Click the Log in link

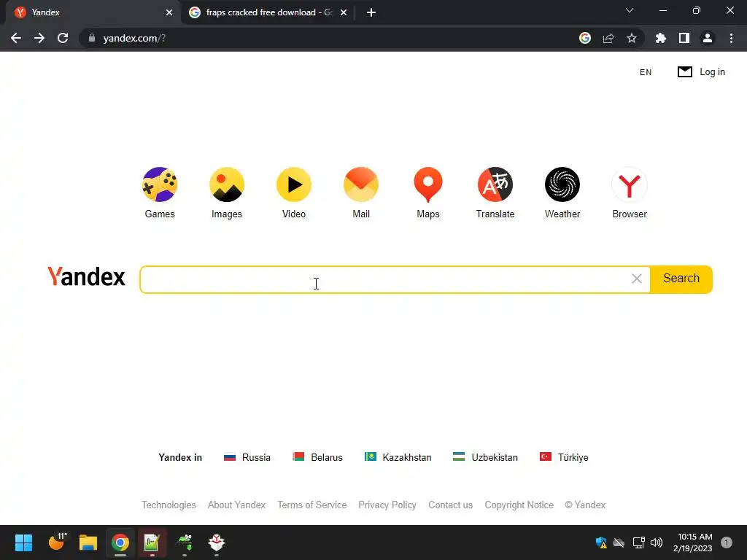pyautogui.click(x=712, y=72)
